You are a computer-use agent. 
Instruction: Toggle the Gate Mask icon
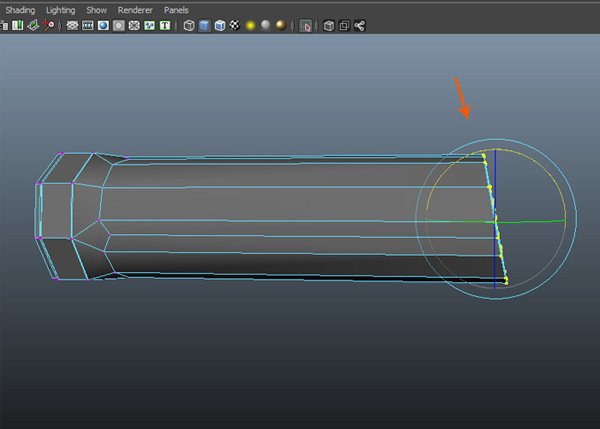(x=119, y=26)
